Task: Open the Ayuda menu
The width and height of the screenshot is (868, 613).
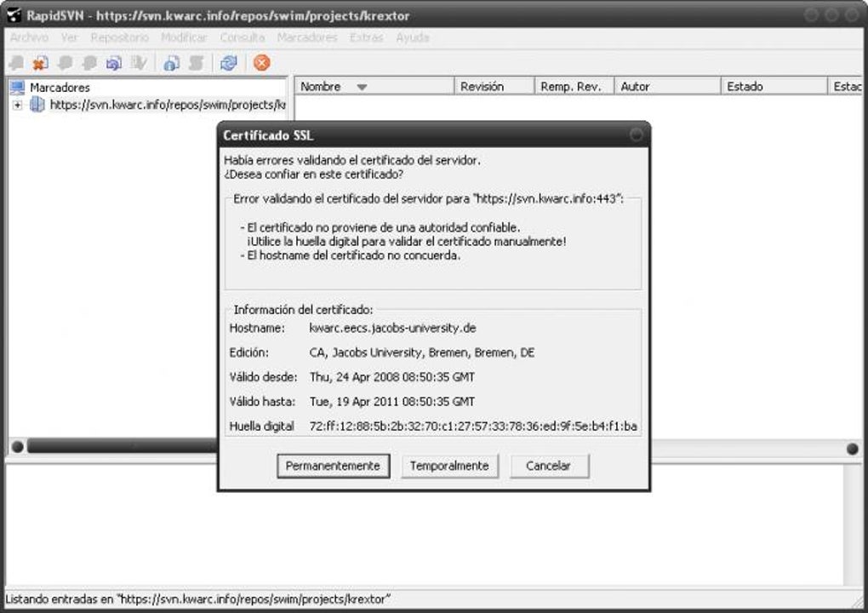Action: click(413, 37)
